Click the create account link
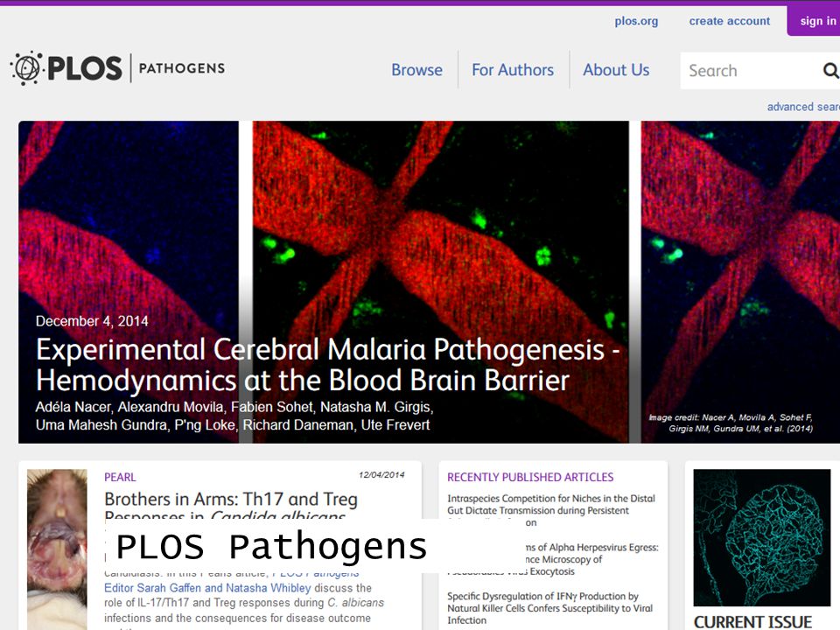 click(729, 21)
